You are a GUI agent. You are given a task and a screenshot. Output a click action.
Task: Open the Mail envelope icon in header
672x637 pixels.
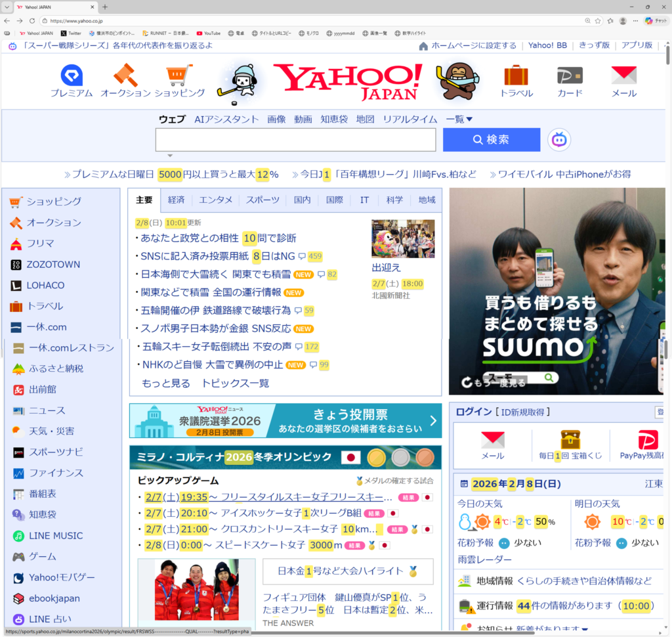point(623,76)
